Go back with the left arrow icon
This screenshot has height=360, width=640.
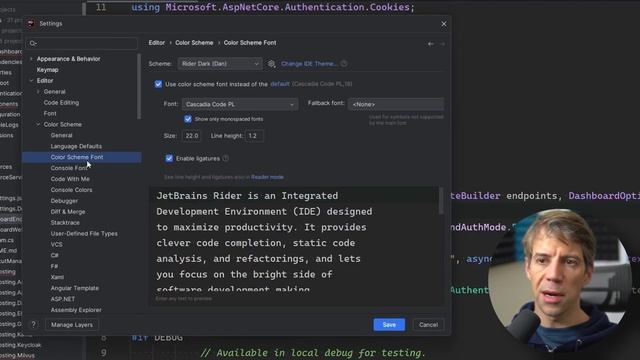[431, 43]
